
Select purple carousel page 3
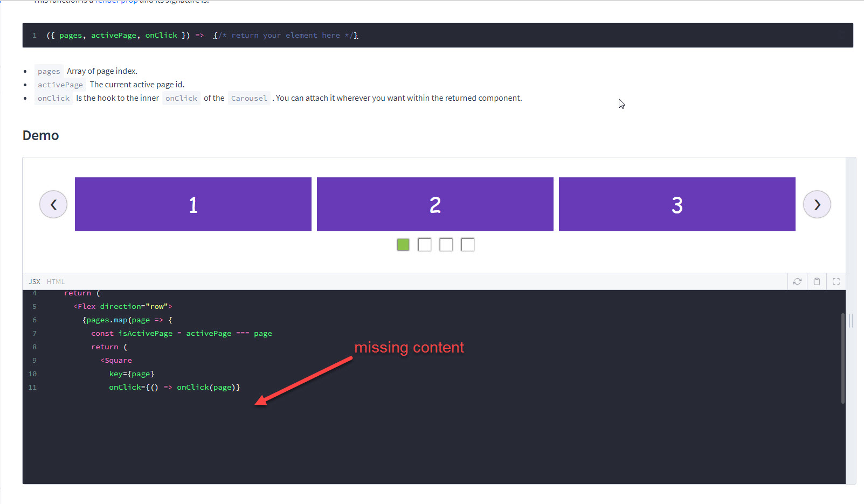pyautogui.click(x=676, y=204)
